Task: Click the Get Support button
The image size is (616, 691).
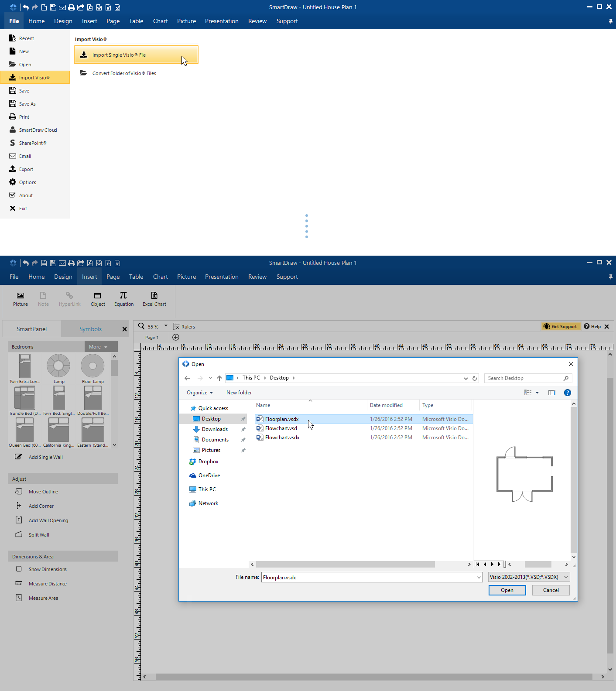Action: pyautogui.click(x=561, y=326)
